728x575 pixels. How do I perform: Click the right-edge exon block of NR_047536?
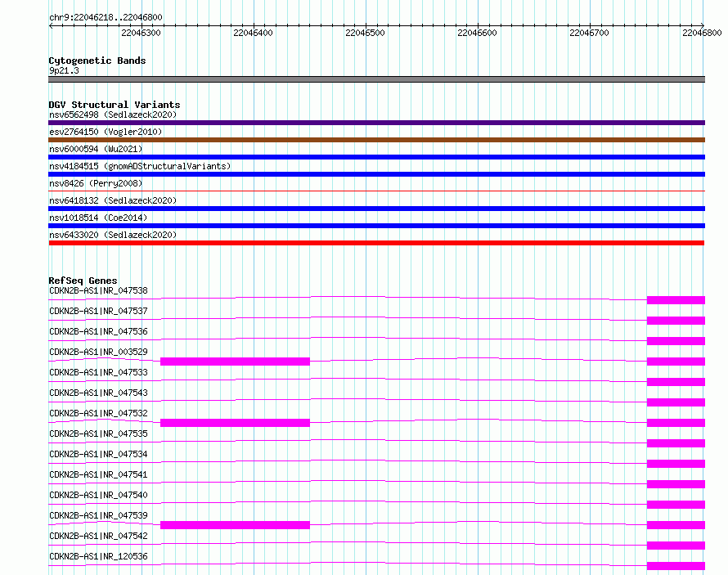click(676, 341)
